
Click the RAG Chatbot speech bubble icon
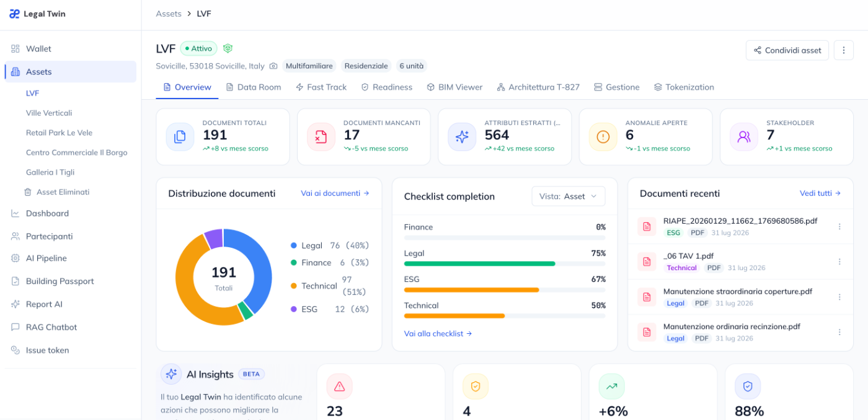[x=15, y=327]
